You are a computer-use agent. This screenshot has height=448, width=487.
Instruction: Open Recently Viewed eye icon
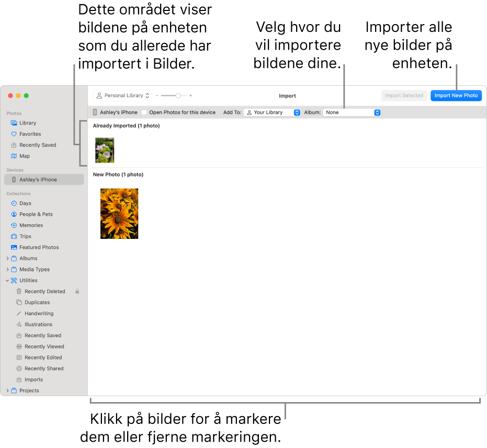click(19, 347)
